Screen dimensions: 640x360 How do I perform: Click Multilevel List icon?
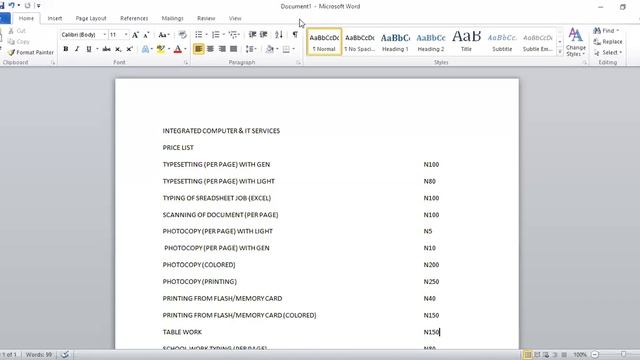233,35
